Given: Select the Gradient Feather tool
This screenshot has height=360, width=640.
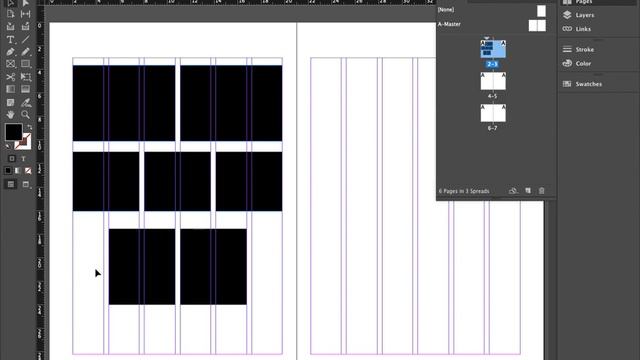Looking at the screenshot, I should point(25,89).
